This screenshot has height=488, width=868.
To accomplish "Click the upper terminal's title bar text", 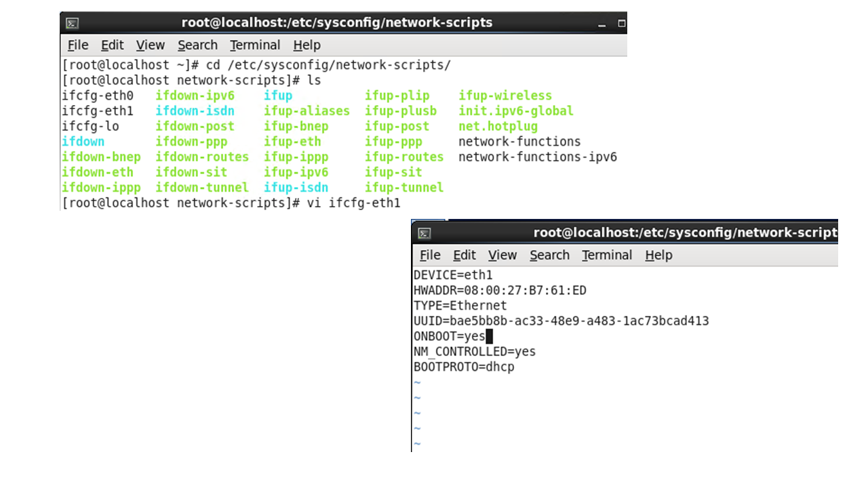I will pos(337,23).
